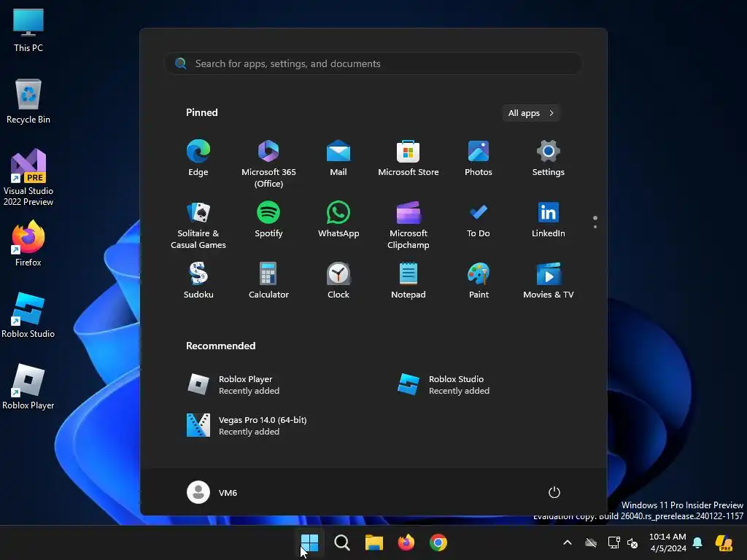The height and width of the screenshot is (560, 747).
Task: Open taskbar Search icon
Action: pos(341,542)
